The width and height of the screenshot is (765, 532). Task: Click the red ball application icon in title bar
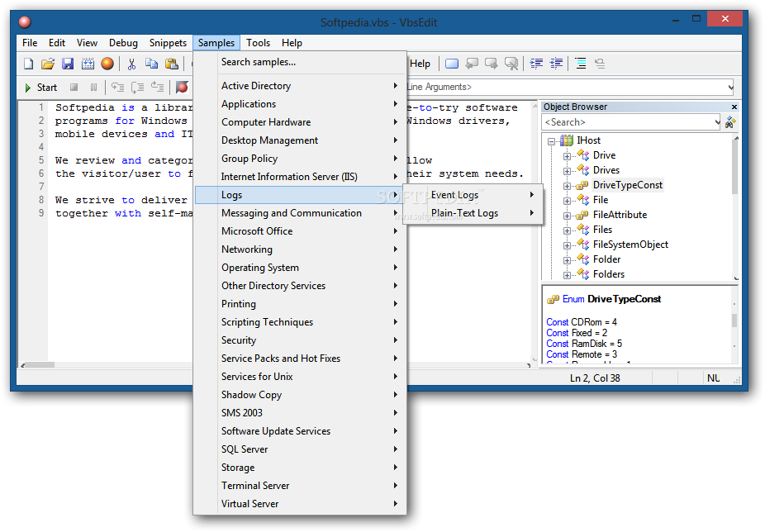point(25,22)
